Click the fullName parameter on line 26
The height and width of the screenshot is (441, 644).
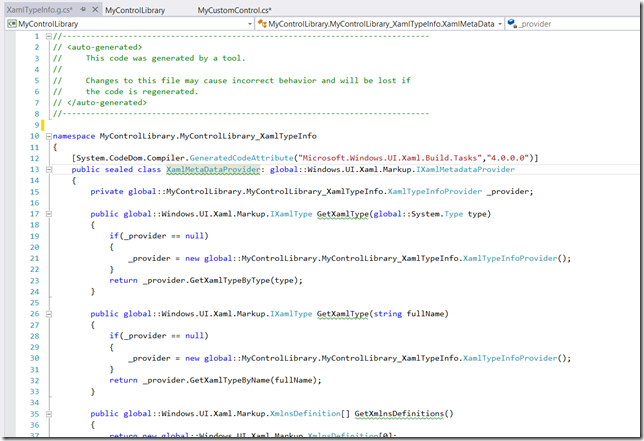[425, 314]
